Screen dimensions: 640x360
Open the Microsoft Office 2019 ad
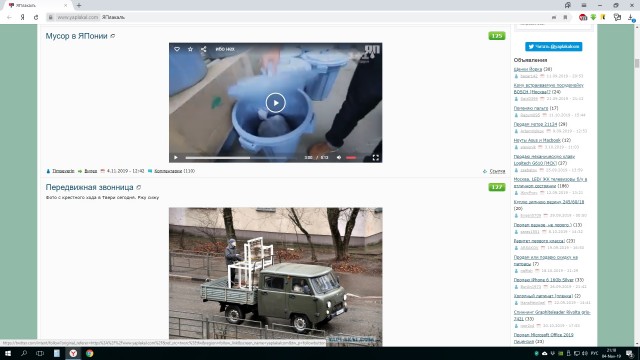pos(544,338)
